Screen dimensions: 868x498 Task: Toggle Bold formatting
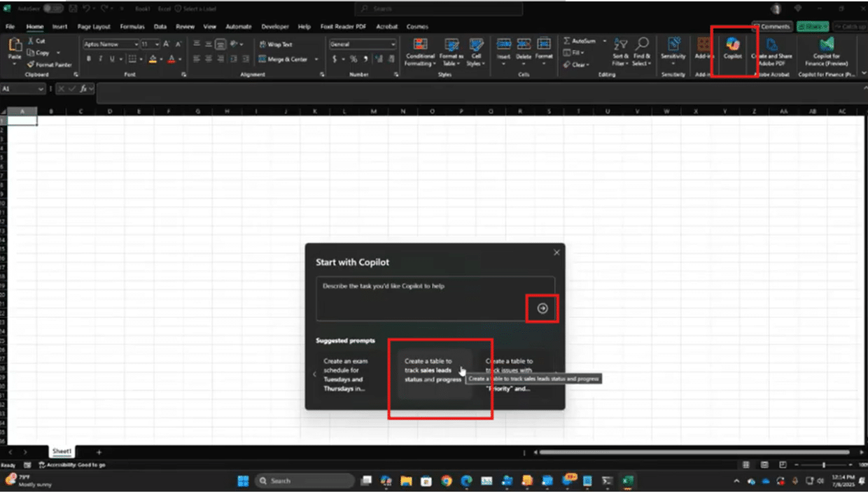click(x=89, y=60)
